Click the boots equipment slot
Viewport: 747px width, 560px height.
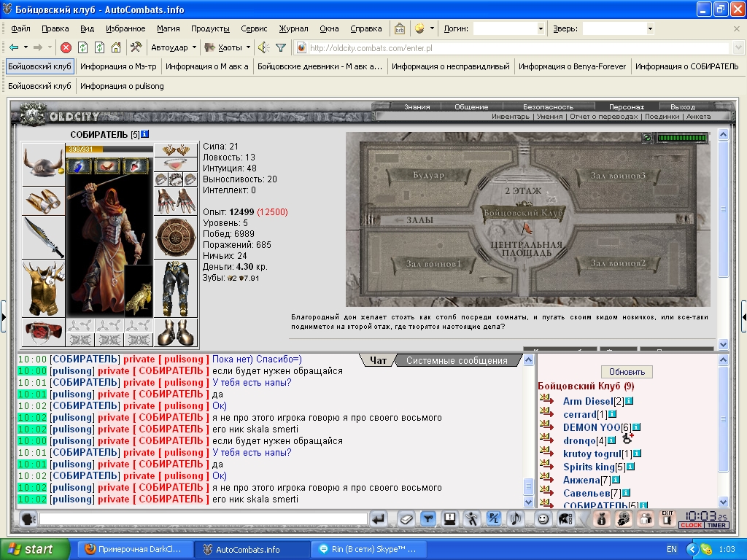point(176,332)
